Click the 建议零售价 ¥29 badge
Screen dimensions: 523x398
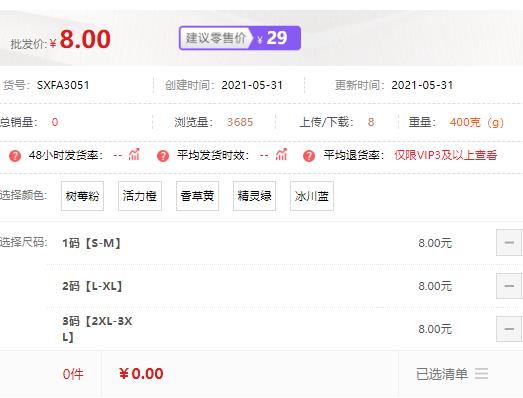click(x=240, y=38)
